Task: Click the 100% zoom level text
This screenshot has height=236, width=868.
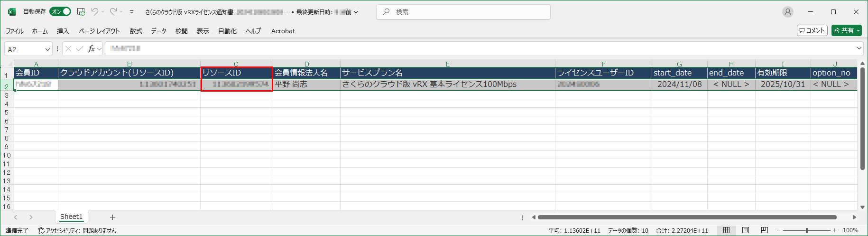Action: (850, 230)
